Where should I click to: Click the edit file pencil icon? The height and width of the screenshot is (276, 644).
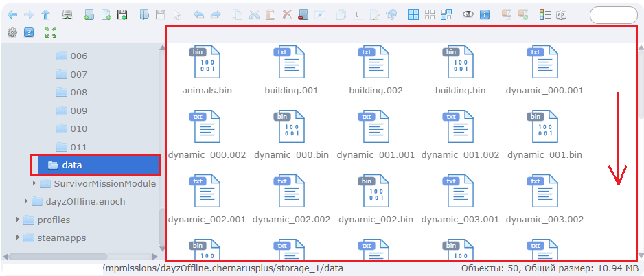(x=375, y=15)
